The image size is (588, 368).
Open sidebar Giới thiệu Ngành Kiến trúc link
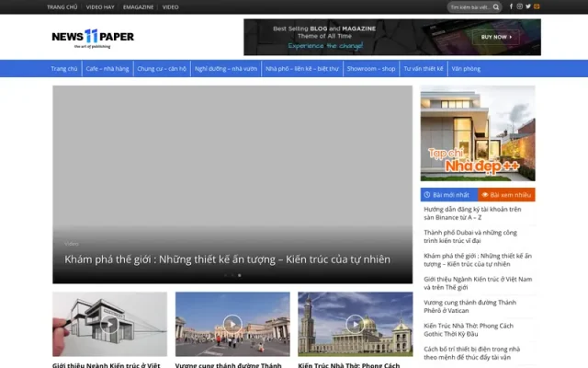(x=478, y=283)
